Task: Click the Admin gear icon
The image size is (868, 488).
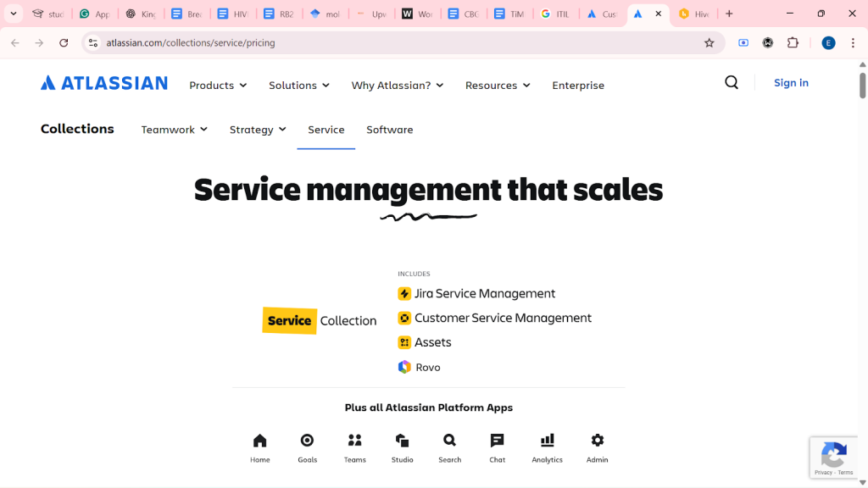Action: coord(598,441)
